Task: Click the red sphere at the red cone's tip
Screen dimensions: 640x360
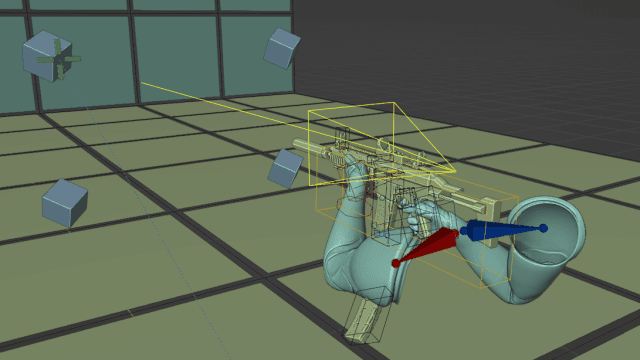Action: (396, 263)
